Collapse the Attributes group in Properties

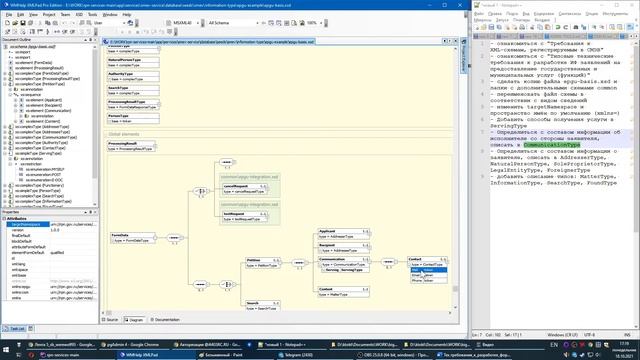click(4, 219)
